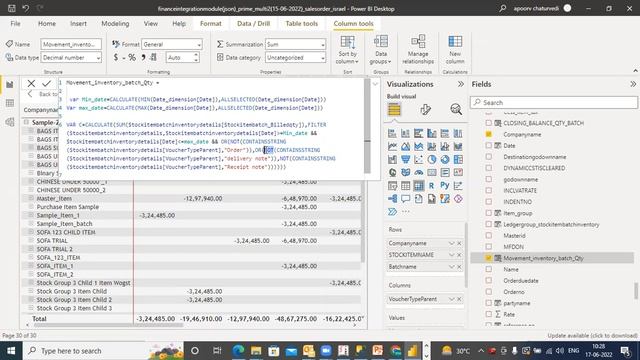640x360 pixels.
Task: Tick the Destinationgodownname checkbox
Action: [489, 157]
